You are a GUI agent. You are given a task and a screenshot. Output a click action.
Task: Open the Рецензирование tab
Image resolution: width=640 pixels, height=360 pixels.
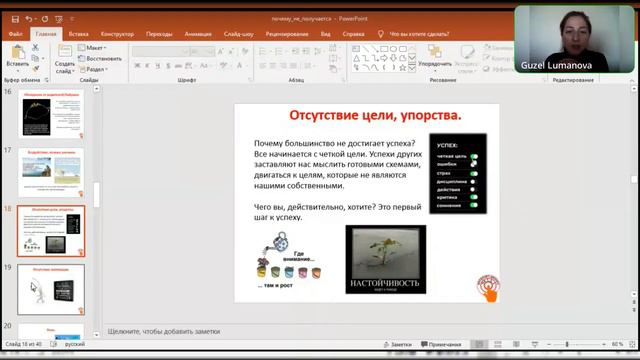coord(287,34)
